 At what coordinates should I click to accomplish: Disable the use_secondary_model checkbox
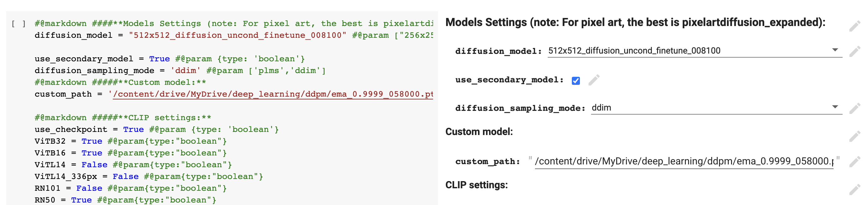click(576, 80)
